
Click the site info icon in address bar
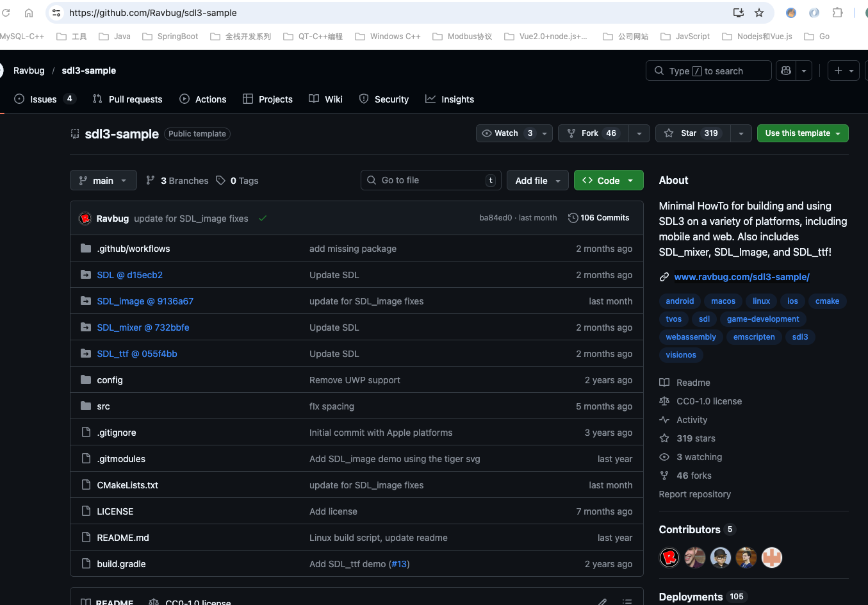56,13
